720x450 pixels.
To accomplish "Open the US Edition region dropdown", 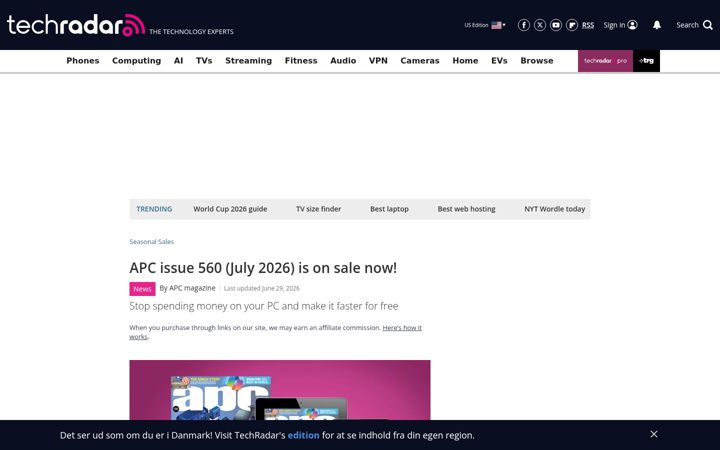I will click(485, 25).
